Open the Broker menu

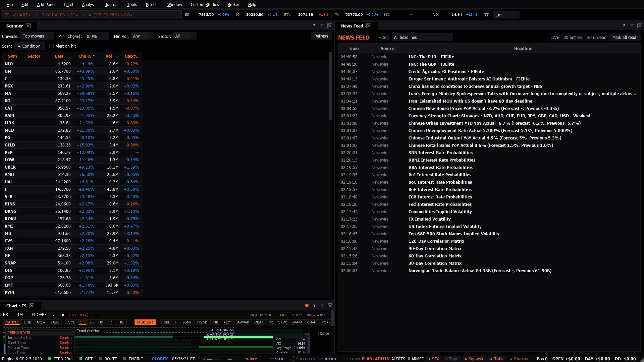click(233, 4)
